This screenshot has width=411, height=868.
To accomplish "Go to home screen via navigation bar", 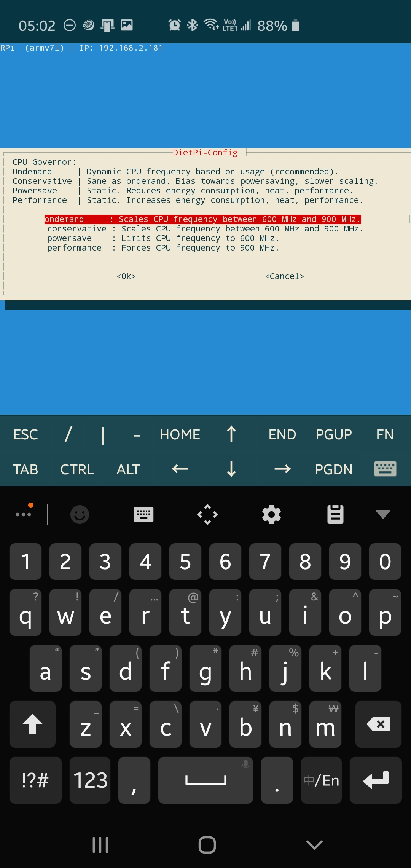I will click(x=207, y=845).
